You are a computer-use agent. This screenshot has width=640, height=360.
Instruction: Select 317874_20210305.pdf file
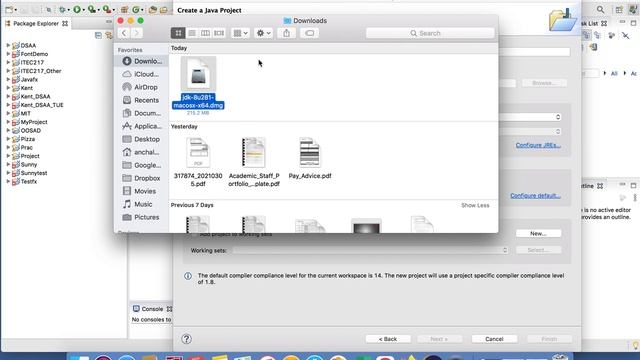198,162
